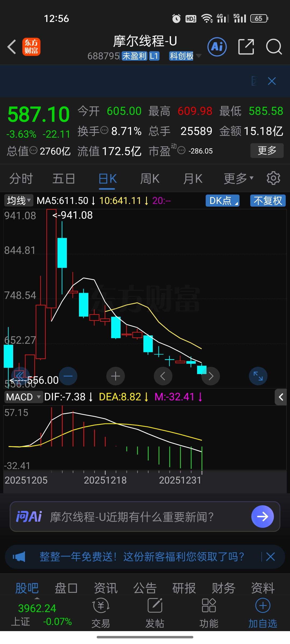Add stock via 加自选 plus icon
Image resolution: width=290 pixels, height=644 pixels.
263,613
